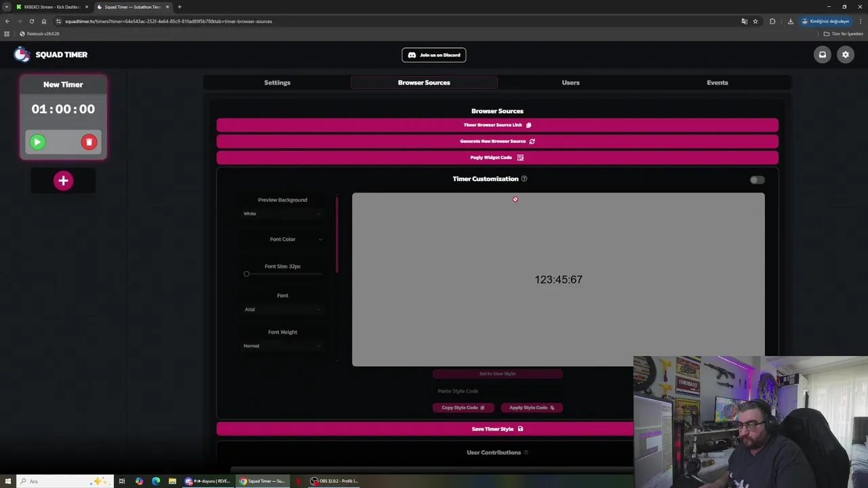This screenshot has height=488, width=868.
Task: Open the Font Weight dropdown showing Normal
Action: point(282,346)
